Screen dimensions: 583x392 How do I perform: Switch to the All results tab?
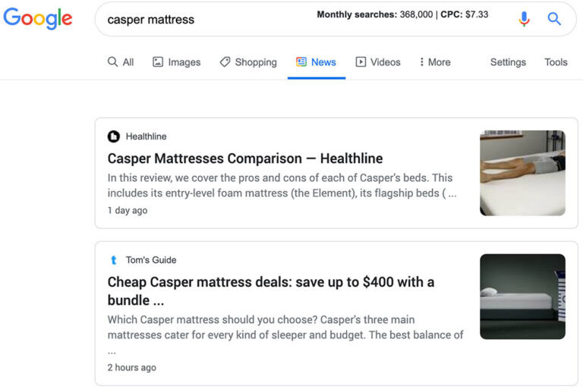[121, 62]
